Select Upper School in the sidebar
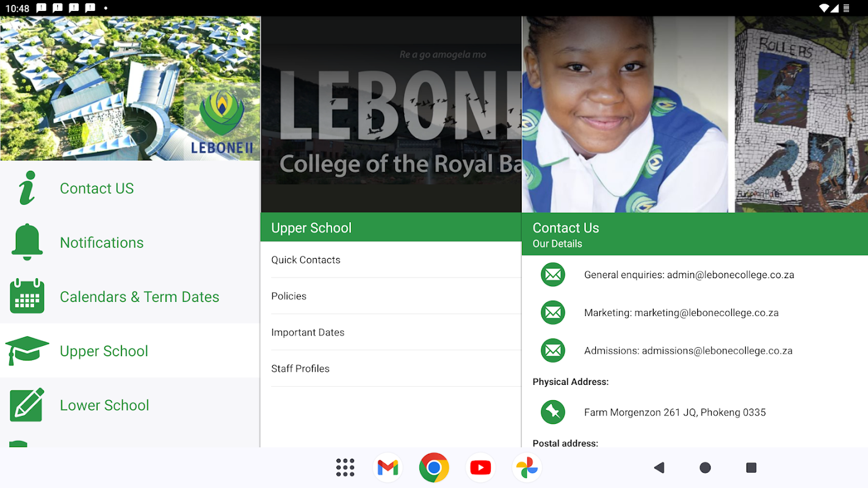The width and height of the screenshot is (868, 488). point(130,351)
